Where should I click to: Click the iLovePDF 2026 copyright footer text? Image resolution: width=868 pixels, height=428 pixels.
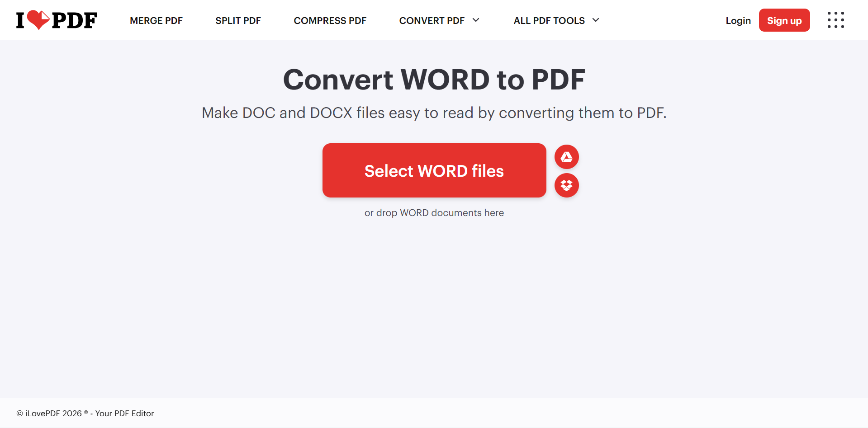pos(85,414)
